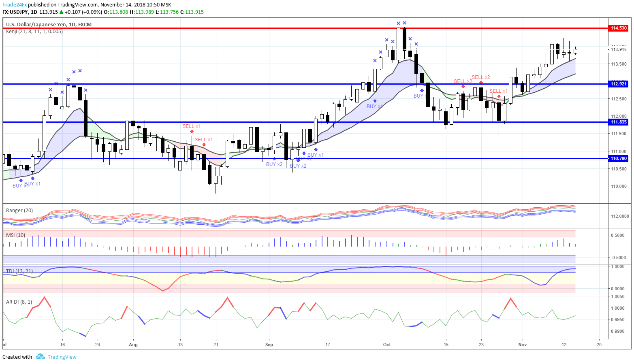The width and height of the screenshot is (634, 364).
Task: Select the 112.921 blue price label
Action: pyautogui.click(x=619, y=84)
